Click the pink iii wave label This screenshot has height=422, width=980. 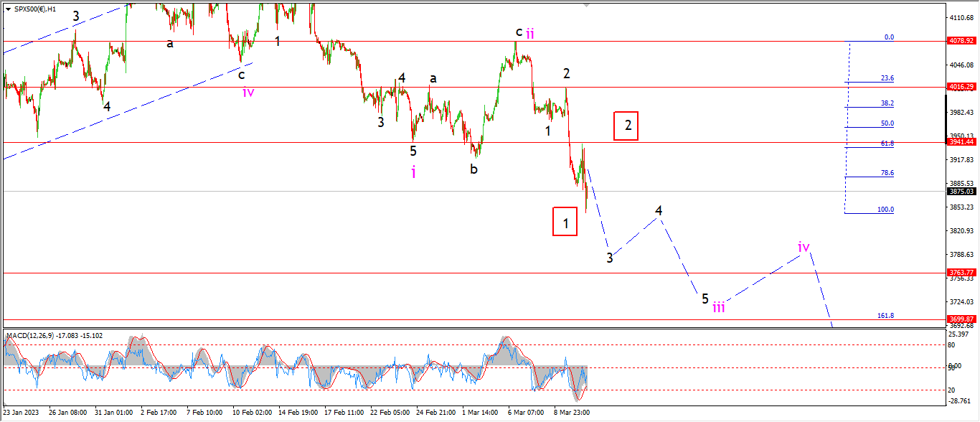point(719,307)
